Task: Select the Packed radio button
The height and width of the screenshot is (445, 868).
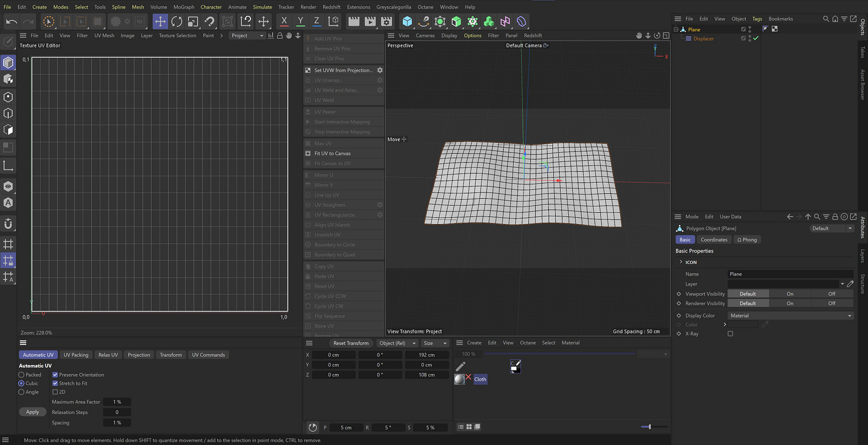Action: 21,375
